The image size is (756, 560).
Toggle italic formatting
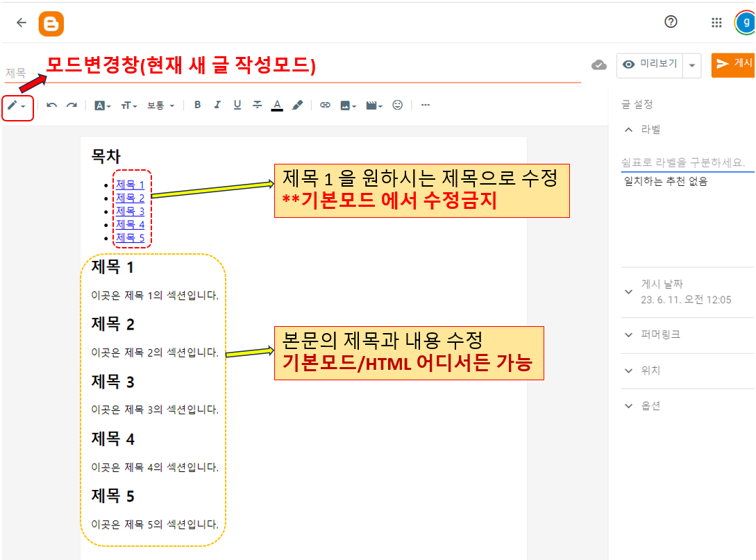tap(217, 105)
